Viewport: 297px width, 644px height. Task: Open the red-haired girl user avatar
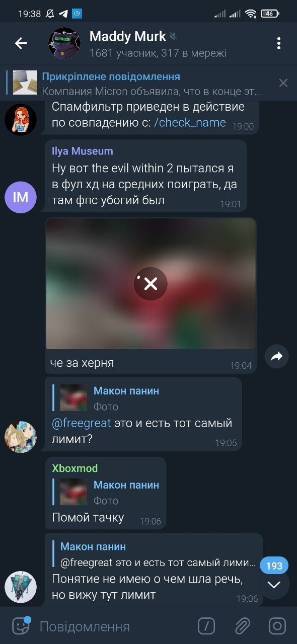pyautogui.click(x=21, y=120)
